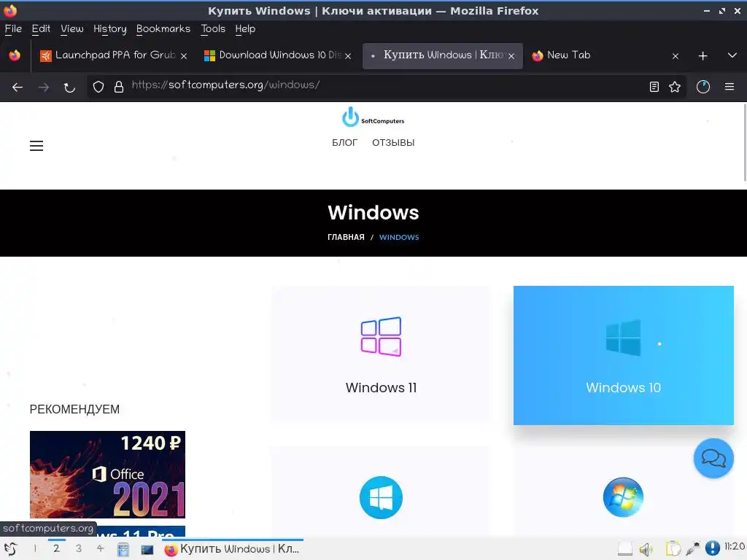Close the Download Windows 10 tab
Viewport: 747px width, 560px height.
[348, 56]
